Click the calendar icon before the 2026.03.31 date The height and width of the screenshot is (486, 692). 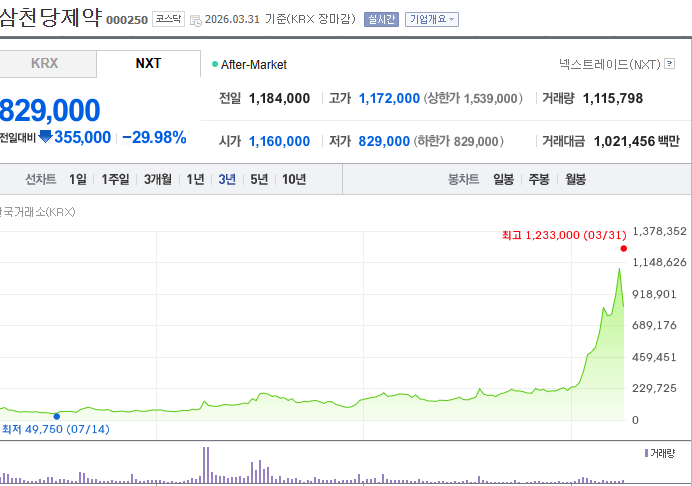[x=195, y=19]
